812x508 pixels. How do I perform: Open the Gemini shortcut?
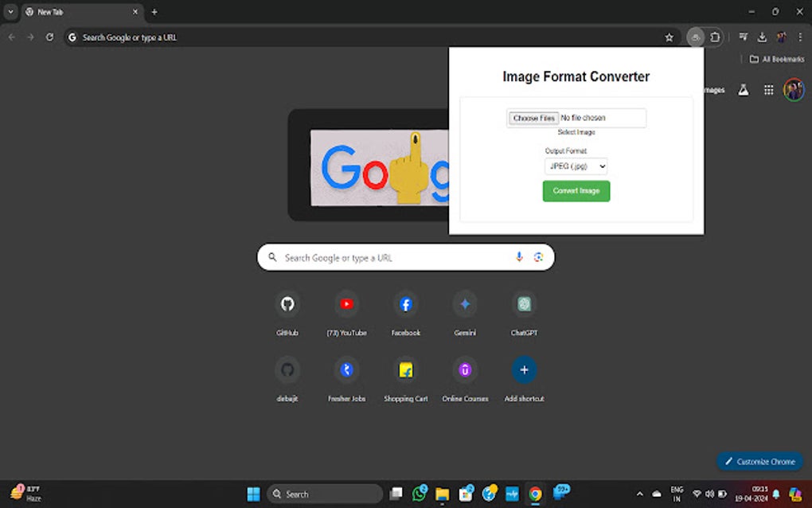[465, 303]
